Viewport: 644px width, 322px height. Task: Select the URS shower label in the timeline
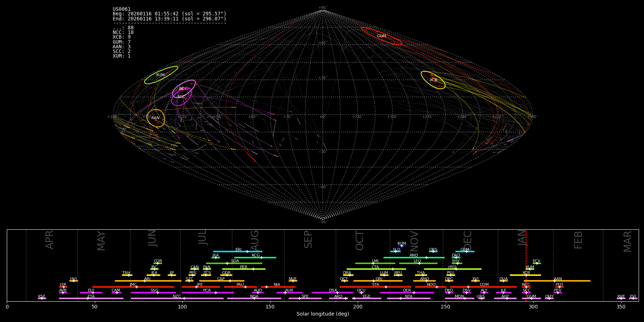(480, 297)
